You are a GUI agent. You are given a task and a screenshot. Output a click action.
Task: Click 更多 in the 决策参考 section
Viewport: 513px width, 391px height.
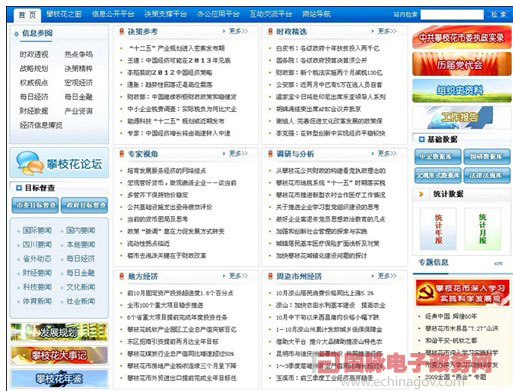(238, 31)
